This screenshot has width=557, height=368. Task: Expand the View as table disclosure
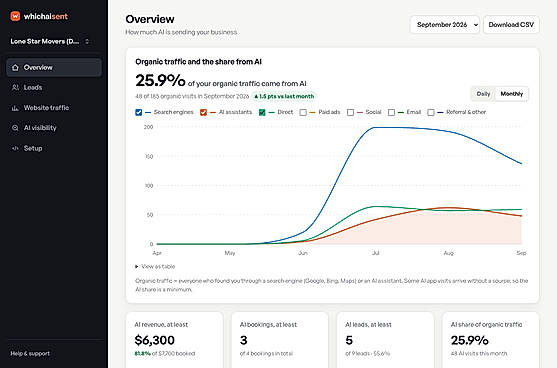click(155, 266)
